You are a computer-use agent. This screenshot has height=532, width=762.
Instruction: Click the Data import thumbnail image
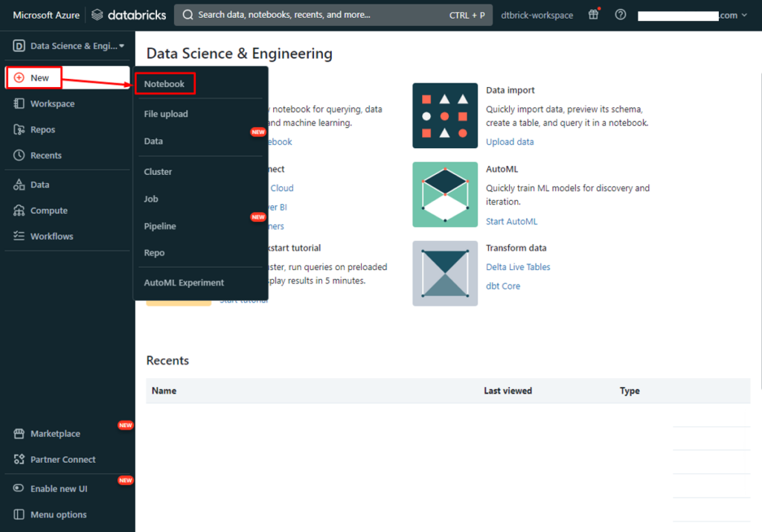coord(445,115)
